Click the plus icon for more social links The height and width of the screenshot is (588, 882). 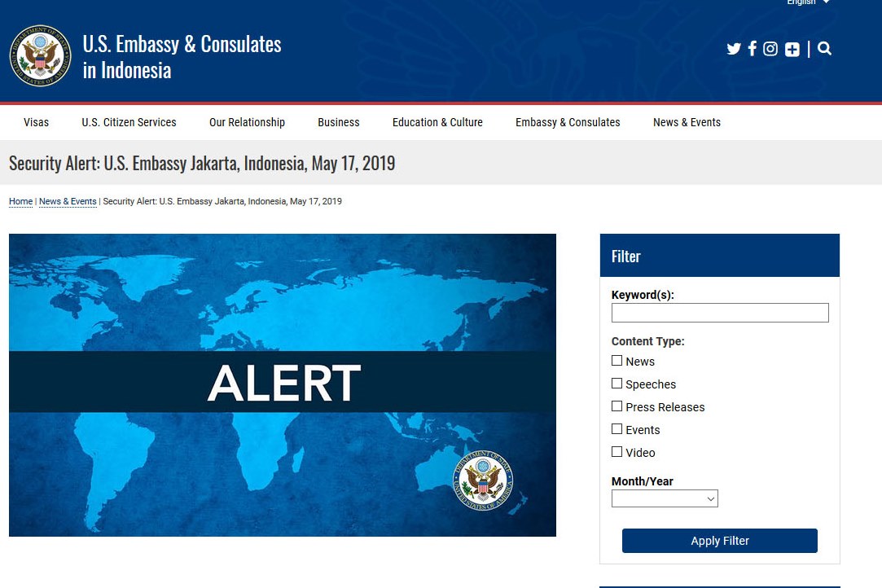(x=792, y=50)
